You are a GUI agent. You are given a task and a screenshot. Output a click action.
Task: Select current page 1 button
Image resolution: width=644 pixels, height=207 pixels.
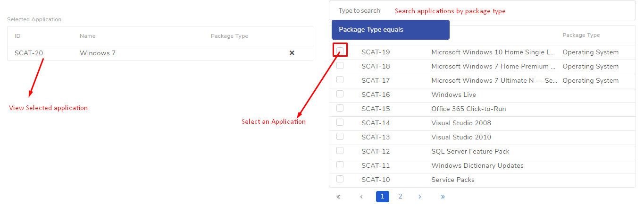(x=383, y=197)
